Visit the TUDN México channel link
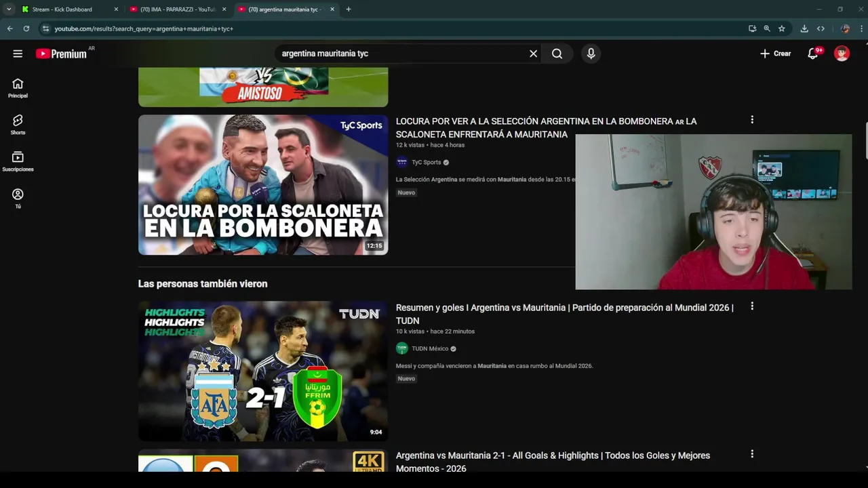The image size is (868, 488). pos(430,349)
